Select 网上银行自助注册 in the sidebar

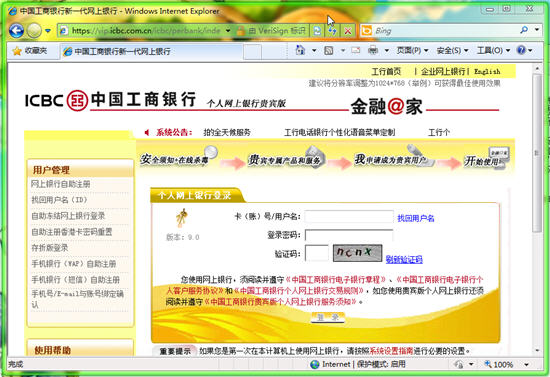tap(61, 184)
